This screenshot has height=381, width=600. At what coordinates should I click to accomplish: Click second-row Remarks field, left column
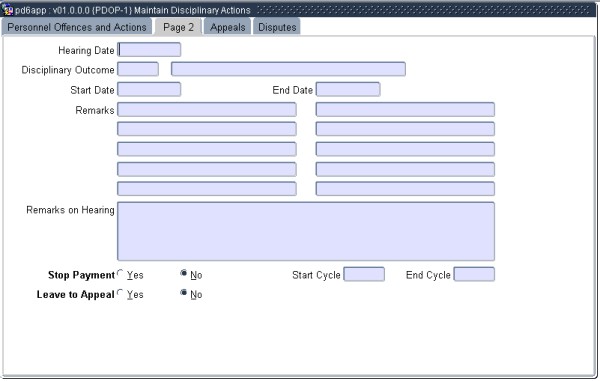tap(207, 129)
